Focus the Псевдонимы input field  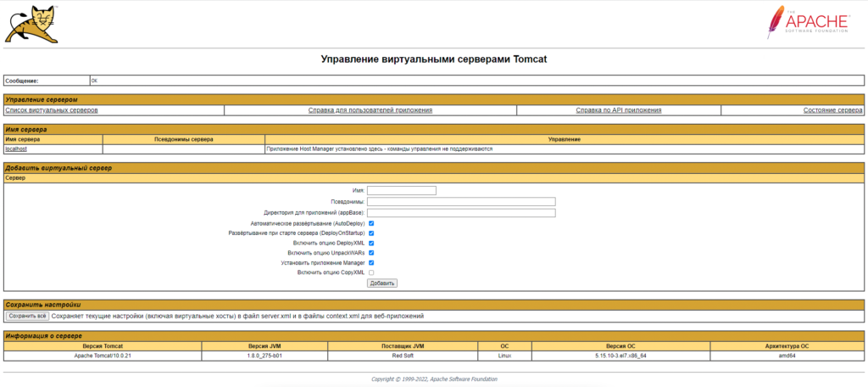coord(461,202)
